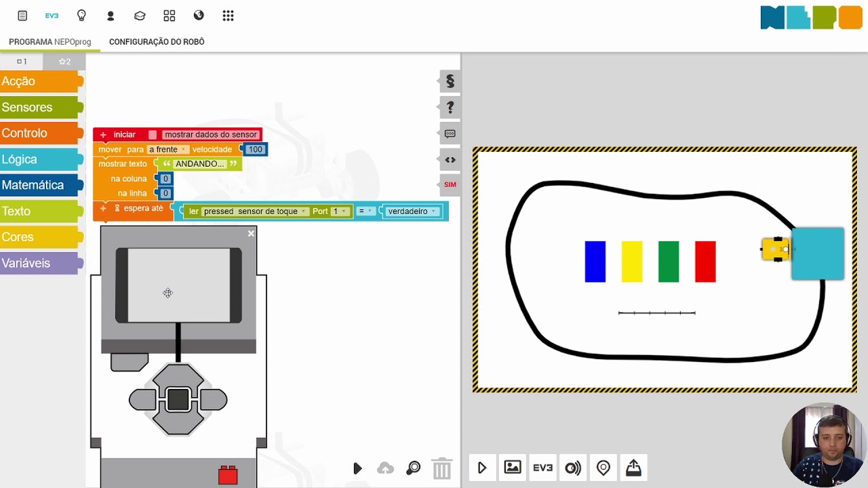Screen dimensions: 868x488
Task: Open the globe language menu
Action: [x=199, y=16]
